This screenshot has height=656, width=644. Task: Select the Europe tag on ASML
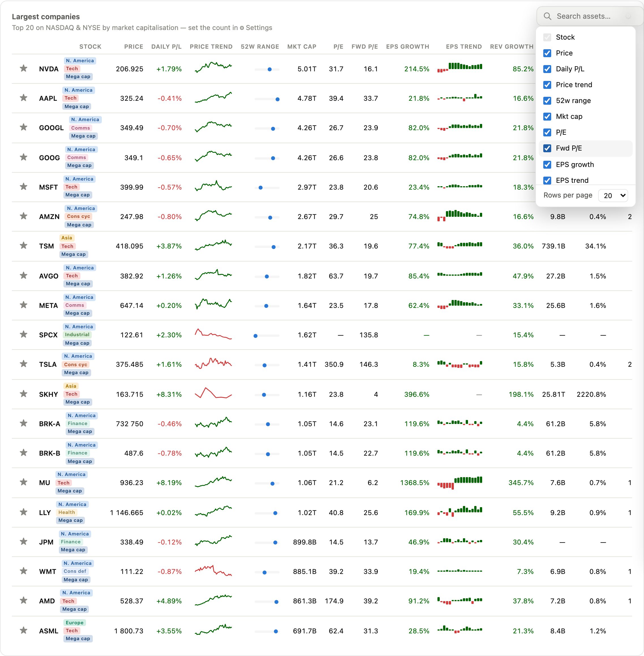[x=74, y=623]
